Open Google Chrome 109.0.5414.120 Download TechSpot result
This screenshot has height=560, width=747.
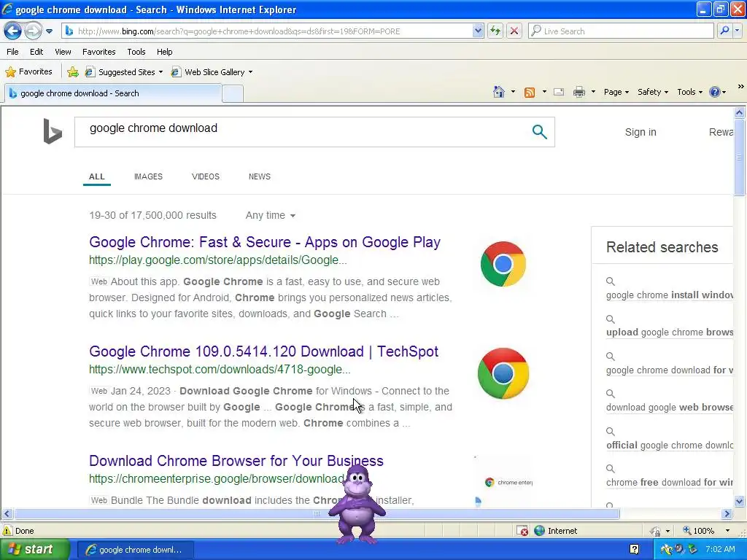coord(263,351)
